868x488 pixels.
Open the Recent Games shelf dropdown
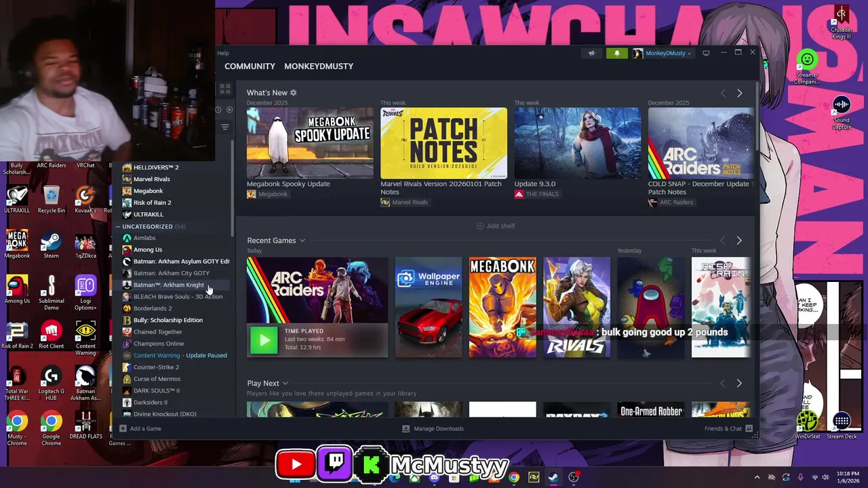pyautogui.click(x=302, y=241)
